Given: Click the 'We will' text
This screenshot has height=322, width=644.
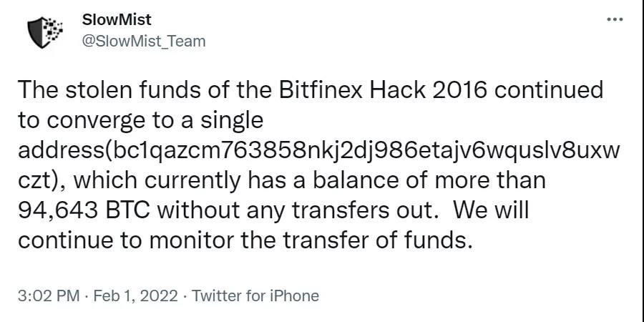Looking at the screenshot, I should click(x=491, y=210).
